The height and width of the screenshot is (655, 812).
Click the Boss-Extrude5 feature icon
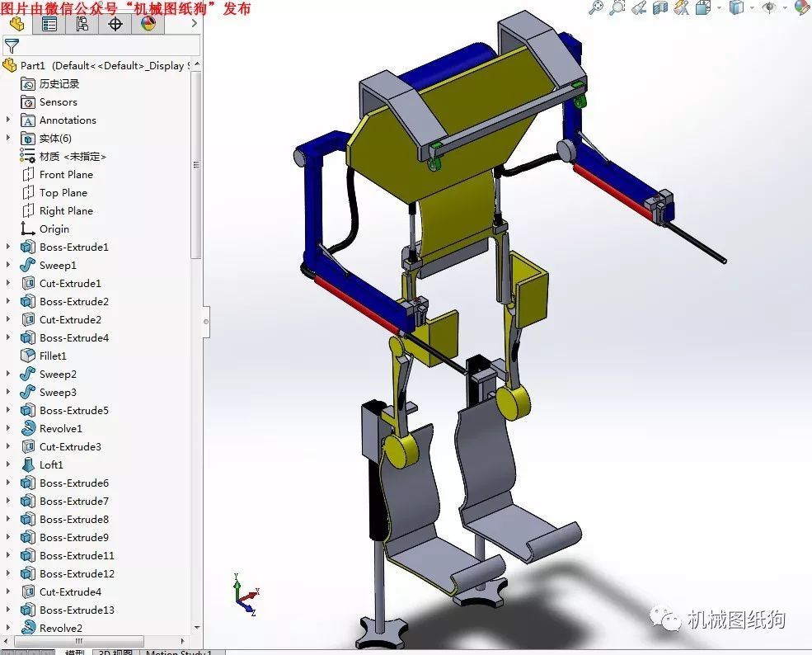coord(27,411)
